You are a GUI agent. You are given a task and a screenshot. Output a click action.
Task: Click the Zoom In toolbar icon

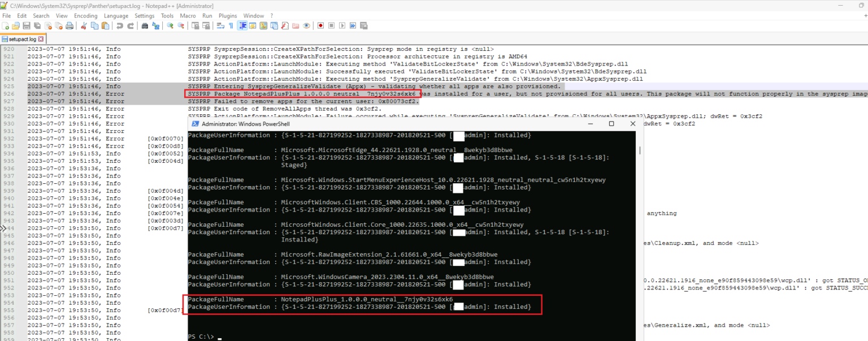coord(170,25)
